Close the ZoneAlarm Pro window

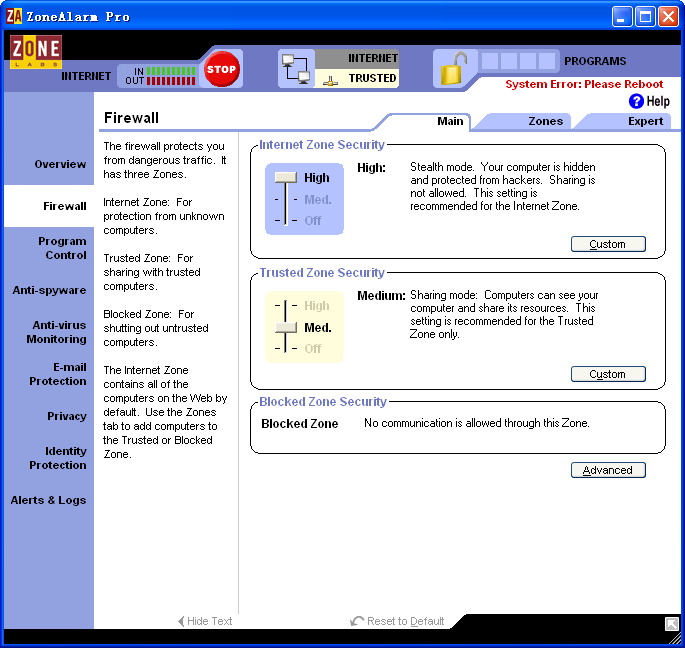pyautogui.click(x=668, y=17)
